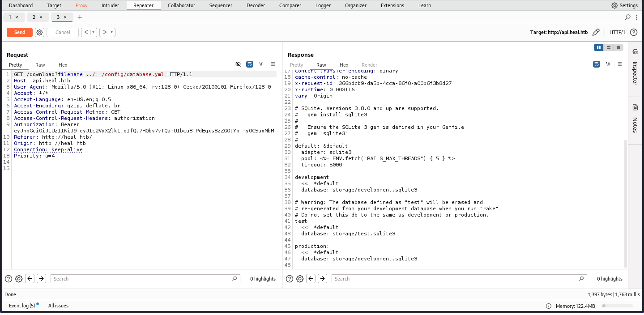Show response Pretty view
Image resolution: width=644 pixels, height=315 pixels.
coord(296,65)
